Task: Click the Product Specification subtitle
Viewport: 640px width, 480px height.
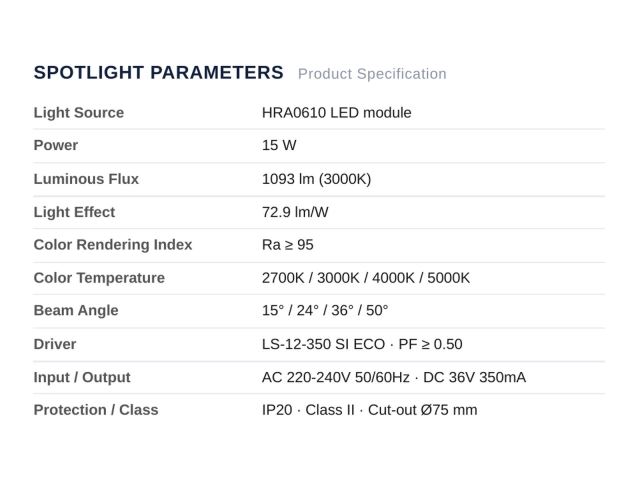Action: click(x=372, y=74)
